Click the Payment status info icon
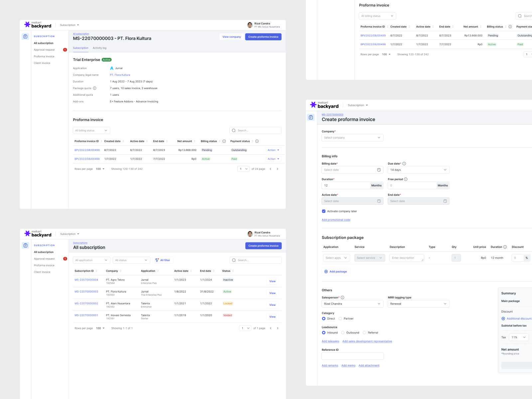The height and width of the screenshot is (399, 532). tap(257, 141)
